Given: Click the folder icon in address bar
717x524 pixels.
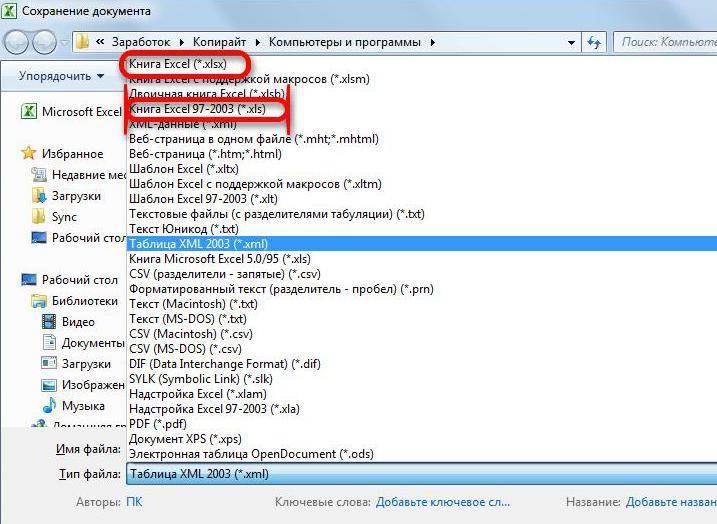Looking at the screenshot, I should click(x=83, y=42).
